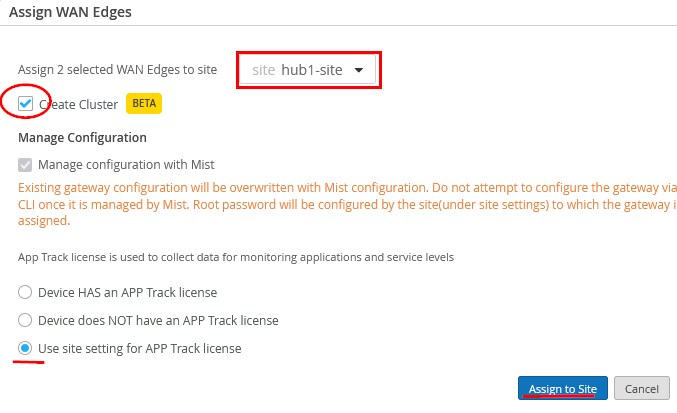This screenshot has width=677, height=413.
Task: Select the Use site setting radio button
Action: [26, 349]
